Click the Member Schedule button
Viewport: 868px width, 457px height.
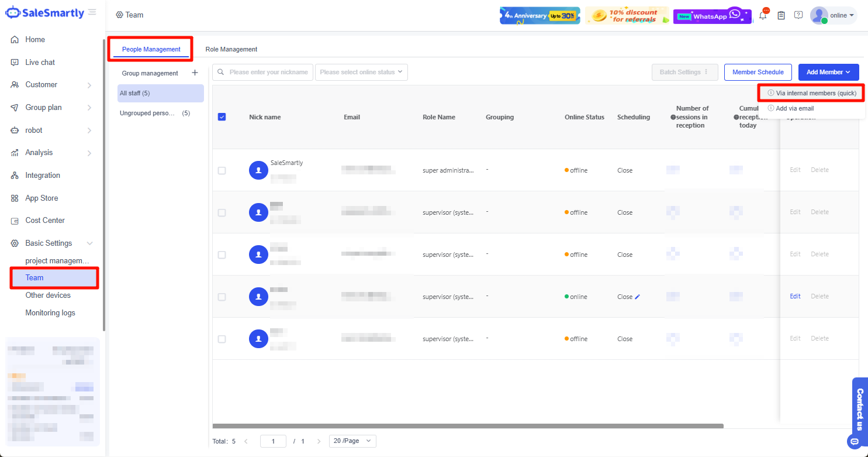(x=758, y=72)
